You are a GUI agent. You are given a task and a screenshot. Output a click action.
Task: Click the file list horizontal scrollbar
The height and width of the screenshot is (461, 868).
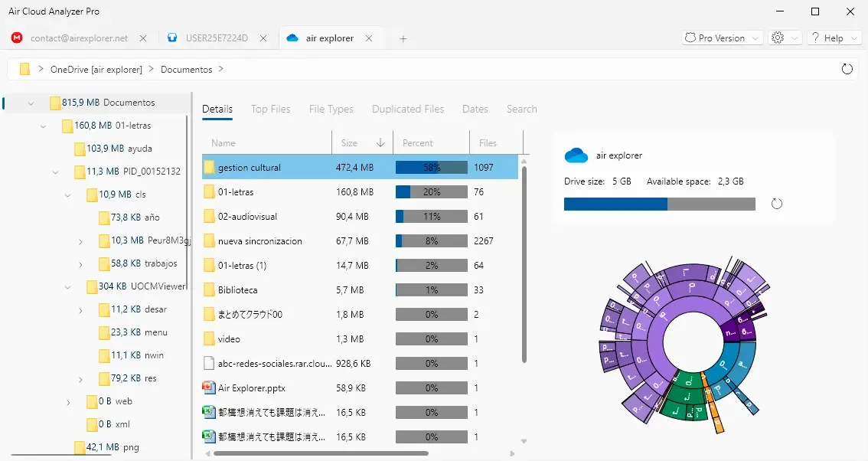tap(321, 453)
